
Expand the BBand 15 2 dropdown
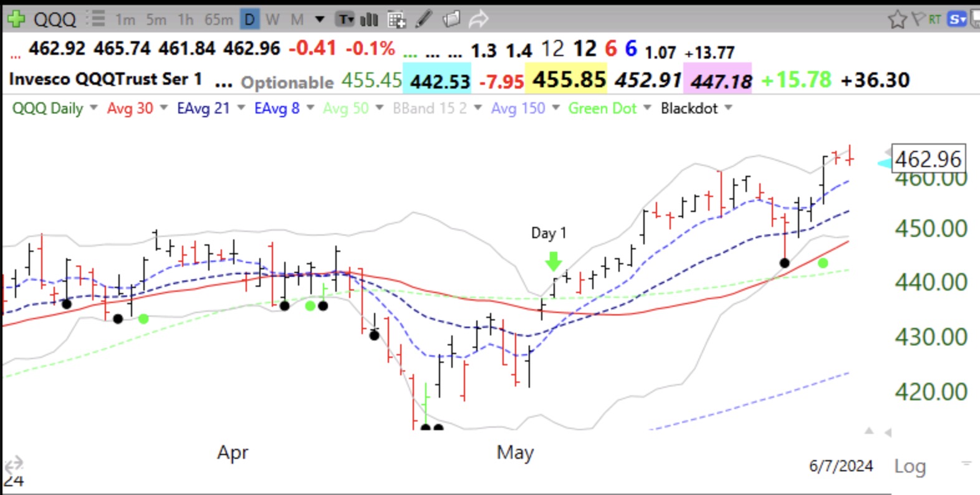click(x=478, y=108)
